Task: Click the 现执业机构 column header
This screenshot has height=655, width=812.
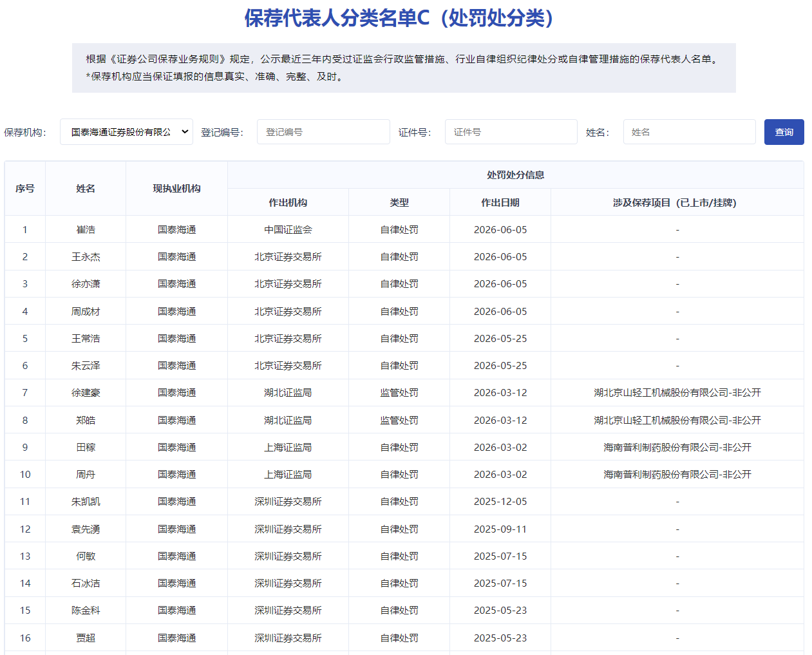Action: click(176, 189)
